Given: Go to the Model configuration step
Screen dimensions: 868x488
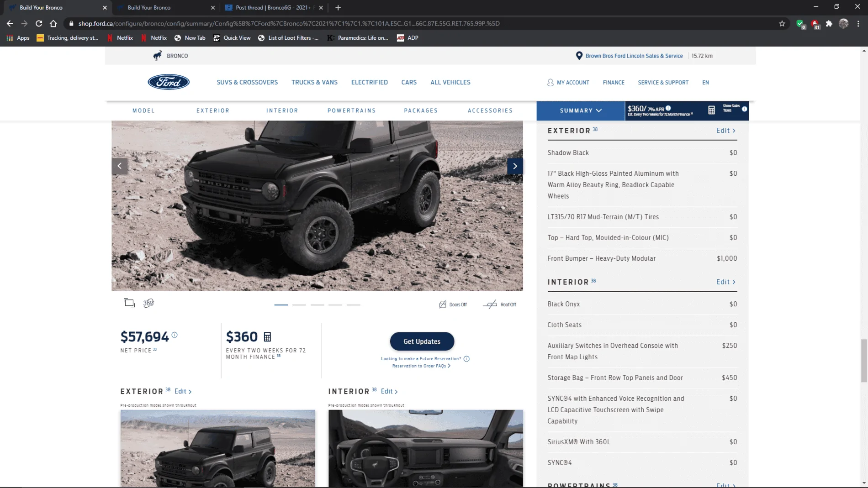Looking at the screenshot, I should (143, 110).
